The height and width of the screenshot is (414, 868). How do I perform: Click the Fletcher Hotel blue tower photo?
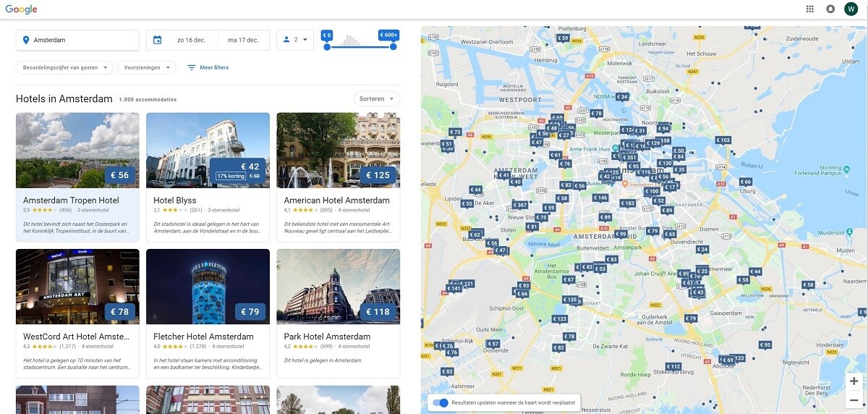208,287
